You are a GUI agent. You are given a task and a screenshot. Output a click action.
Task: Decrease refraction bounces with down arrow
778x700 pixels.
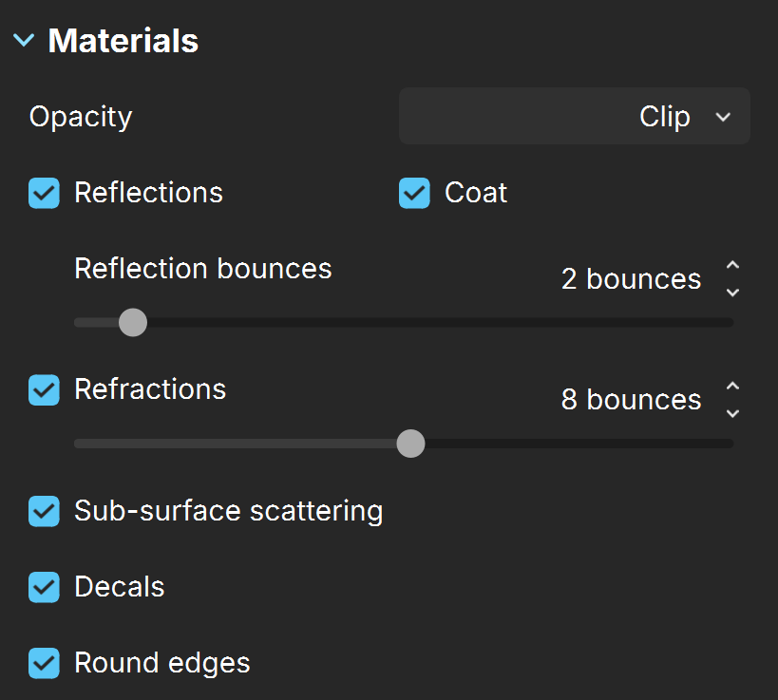(732, 413)
